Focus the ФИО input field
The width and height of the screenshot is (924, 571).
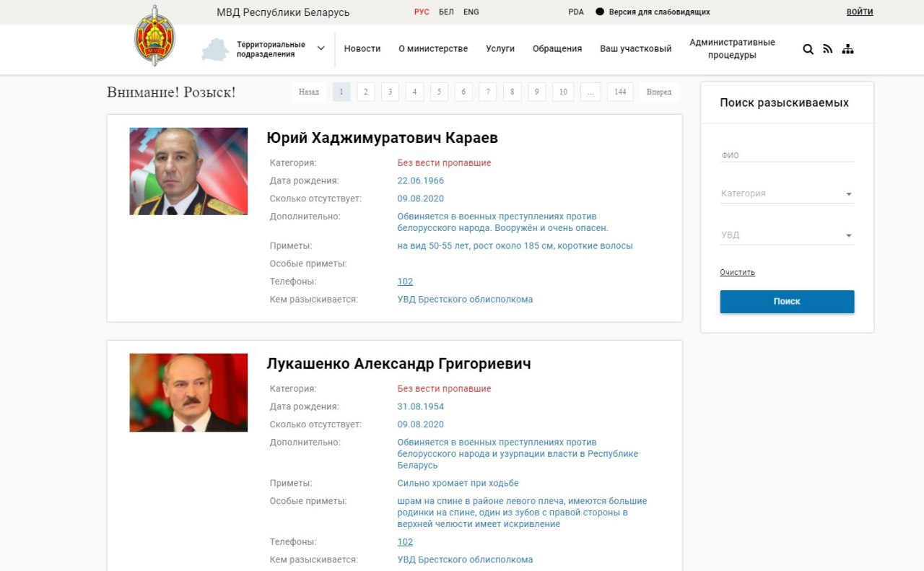coord(787,155)
